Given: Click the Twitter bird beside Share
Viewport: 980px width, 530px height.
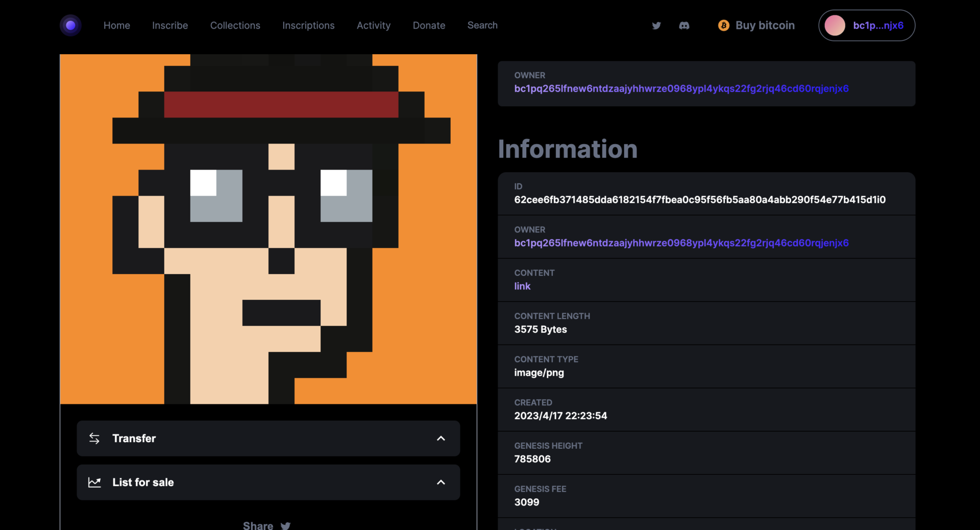Looking at the screenshot, I should (x=285, y=525).
